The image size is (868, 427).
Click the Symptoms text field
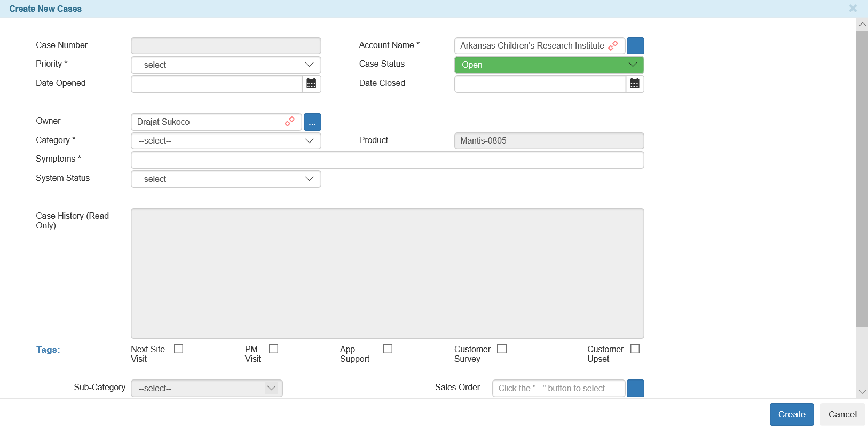(x=388, y=160)
